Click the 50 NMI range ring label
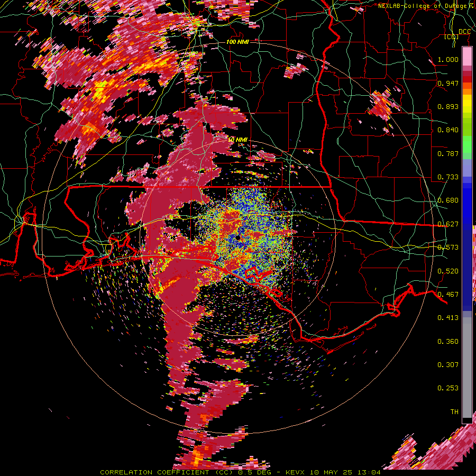 tap(237, 140)
